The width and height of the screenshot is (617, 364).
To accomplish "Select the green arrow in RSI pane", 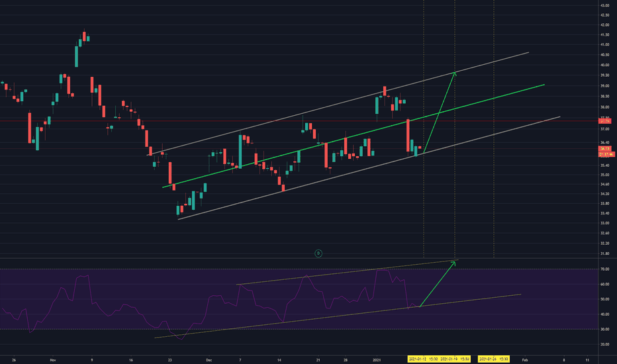I will 437,284.
